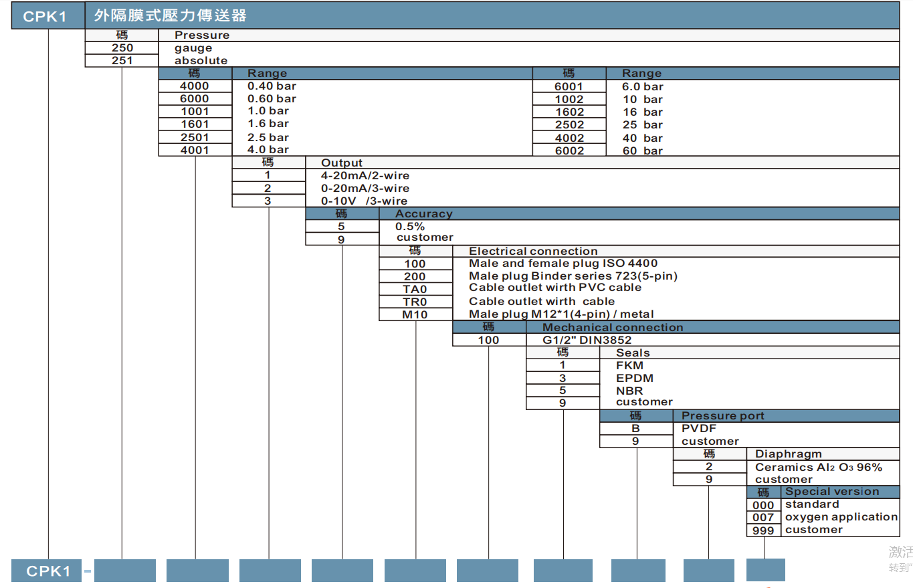913x588 pixels.
Task: Click the Pressure port heading
Action: pos(723,415)
